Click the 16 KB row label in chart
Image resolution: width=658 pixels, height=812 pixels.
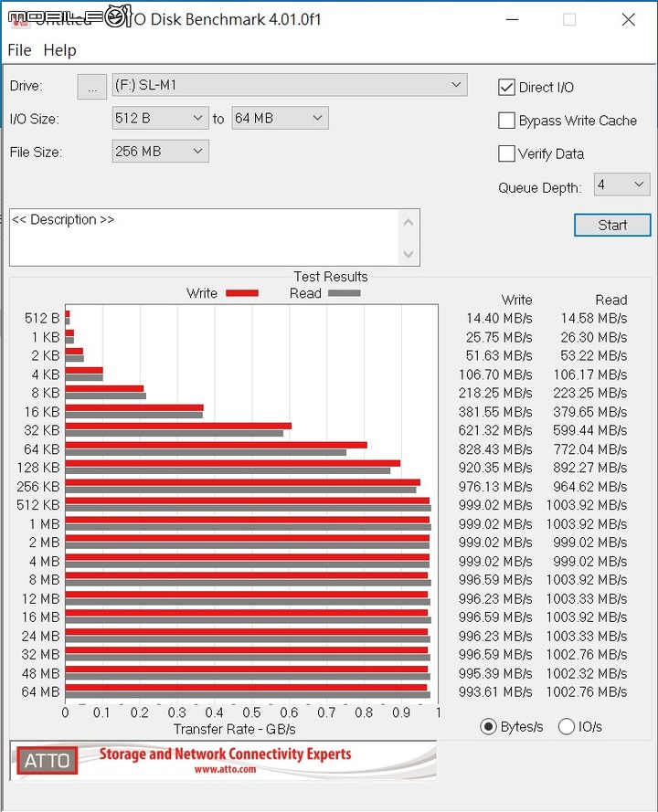point(42,412)
